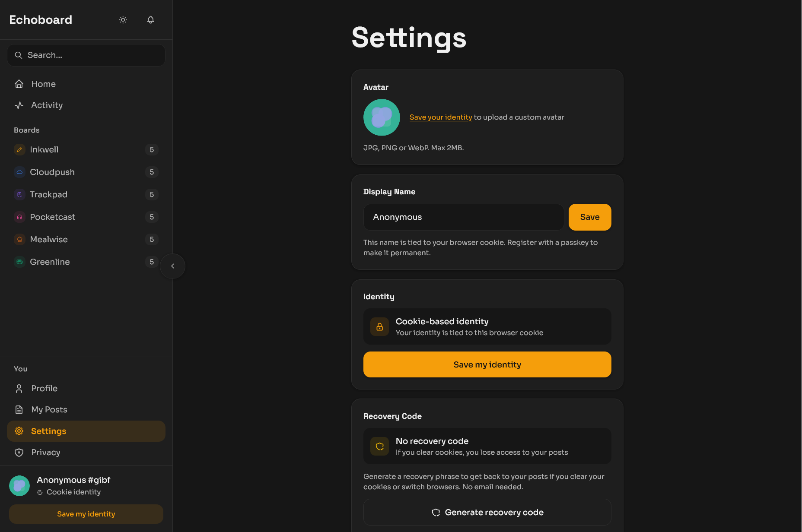This screenshot has width=802, height=532.
Task: Open the Privacy section
Action: click(x=45, y=452)
